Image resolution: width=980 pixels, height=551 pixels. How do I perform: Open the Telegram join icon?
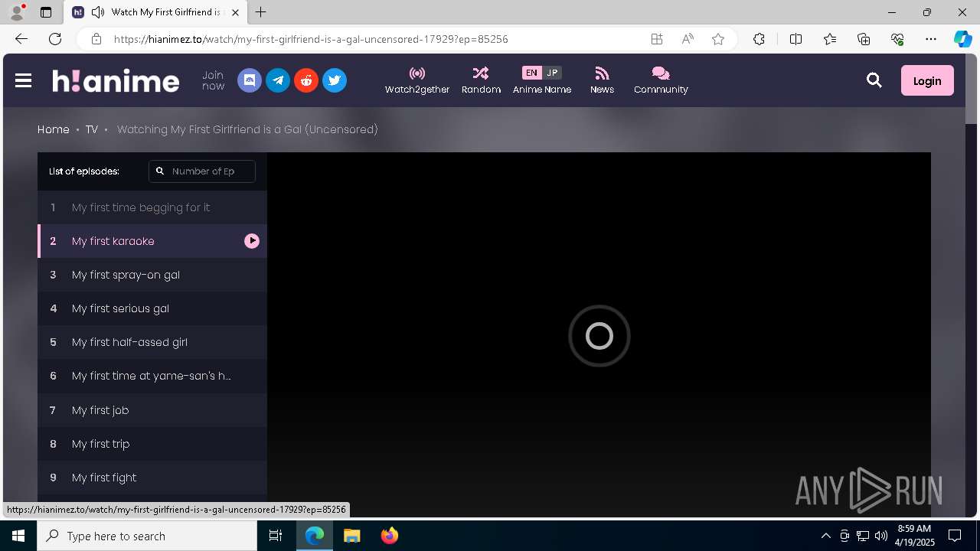pos(278,80)
